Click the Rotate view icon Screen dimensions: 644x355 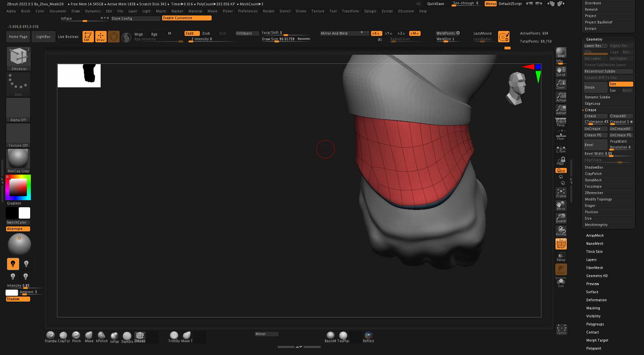coord(561,231)
